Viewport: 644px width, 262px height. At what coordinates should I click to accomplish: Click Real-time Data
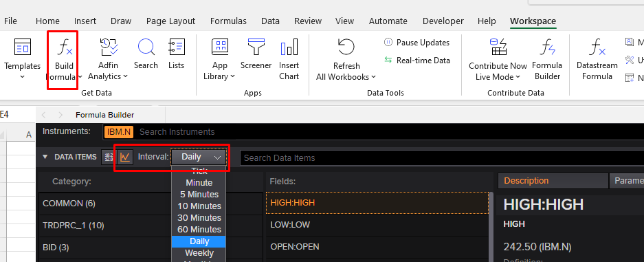pyautogui.click(x=417, y=60)
